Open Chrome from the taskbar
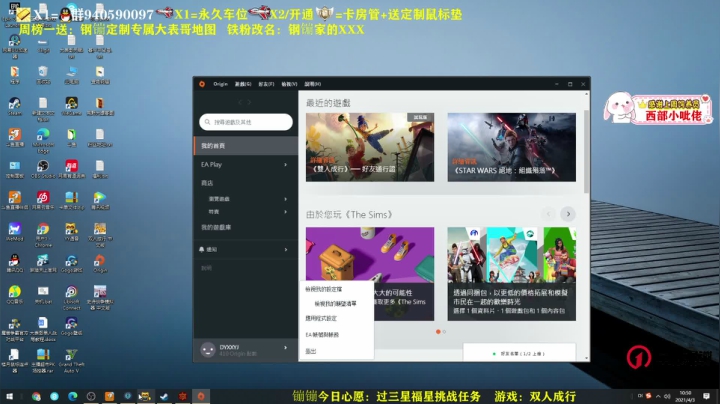Image resolution: width=720 pixels, height=404 pixels. tap(36, 396)
